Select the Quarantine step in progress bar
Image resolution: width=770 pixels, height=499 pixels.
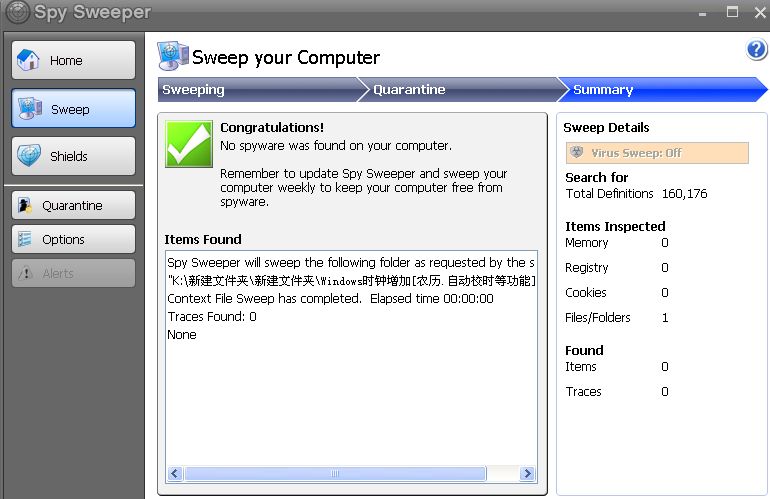[462, 89]
